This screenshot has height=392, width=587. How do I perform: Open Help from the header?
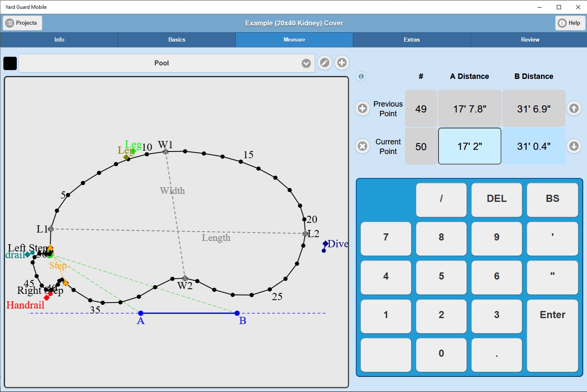569,23
